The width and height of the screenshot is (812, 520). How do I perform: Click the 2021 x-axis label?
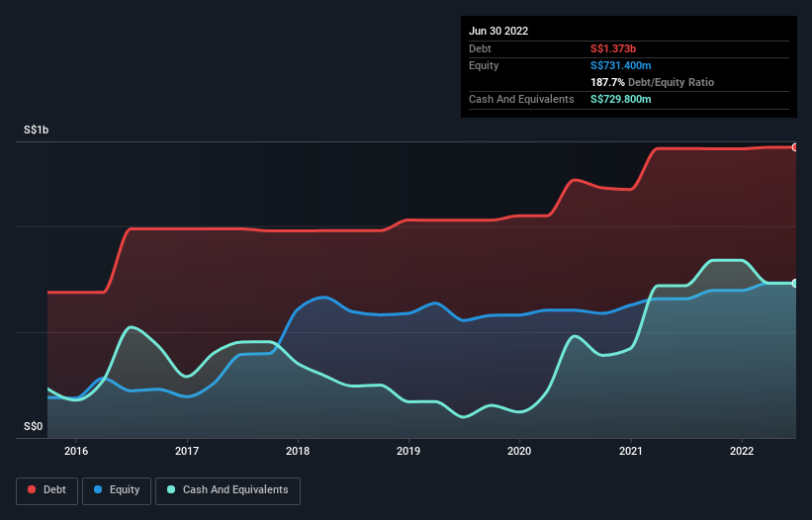(x=631, y=451)
